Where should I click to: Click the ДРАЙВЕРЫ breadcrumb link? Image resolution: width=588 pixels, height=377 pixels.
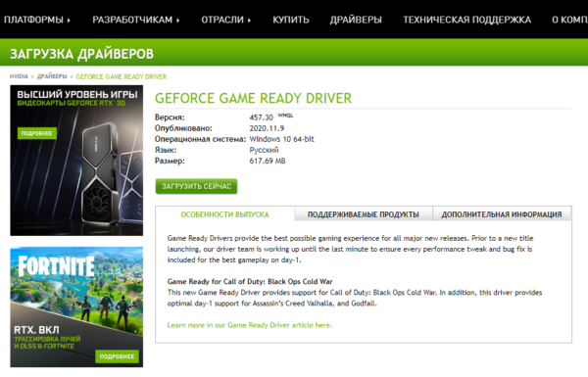click(52, 76)
